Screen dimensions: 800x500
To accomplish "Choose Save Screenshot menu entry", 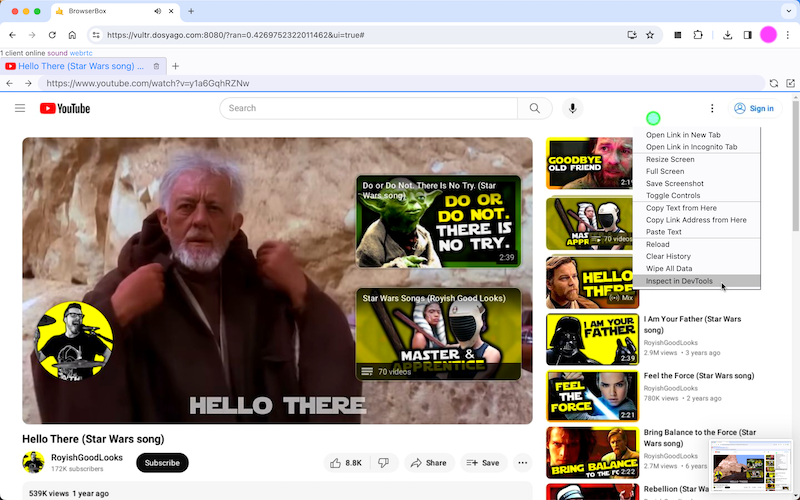I will (x=674, y=184).
